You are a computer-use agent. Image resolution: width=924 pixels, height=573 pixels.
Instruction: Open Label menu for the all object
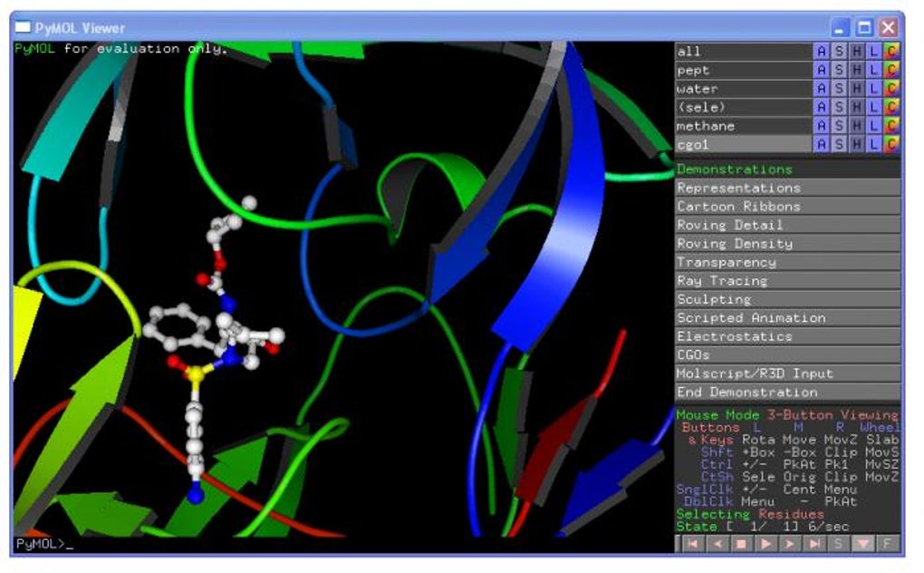pyautogui.click(x=873, y=52)
